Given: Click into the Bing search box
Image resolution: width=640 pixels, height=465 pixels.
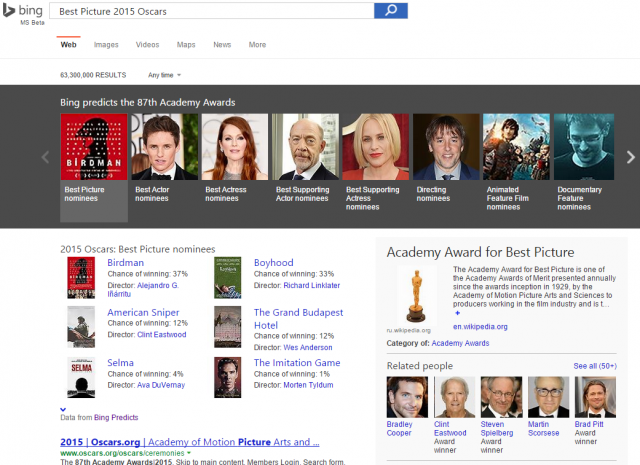Looking at the screenshot, I should click(x=211, y=11).
